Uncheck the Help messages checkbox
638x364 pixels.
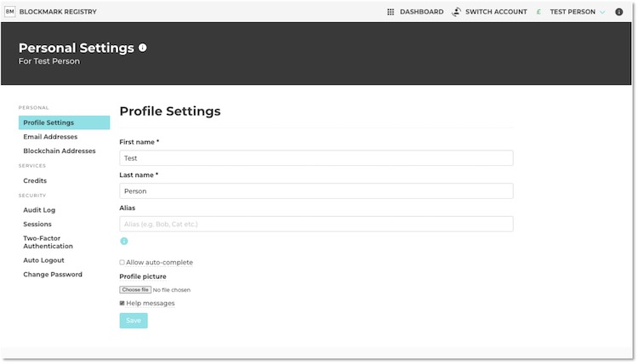[x=122, y=303]
